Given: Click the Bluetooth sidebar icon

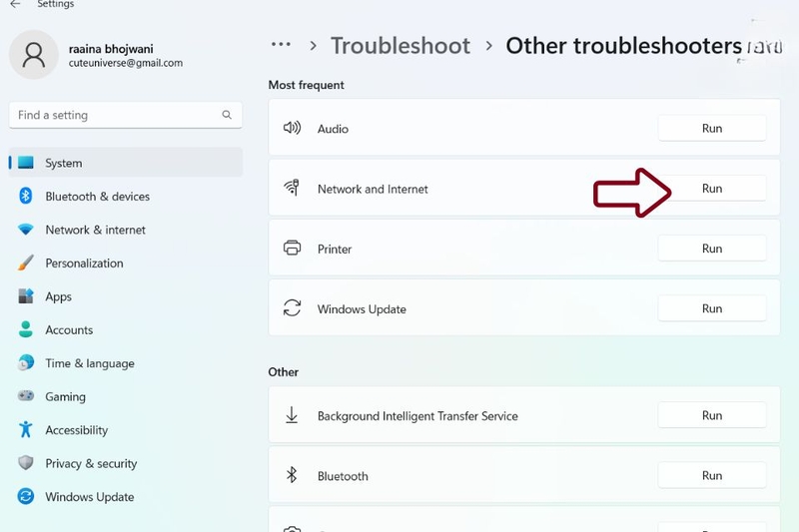Looking at the screenshot, I should click(26, 196).
